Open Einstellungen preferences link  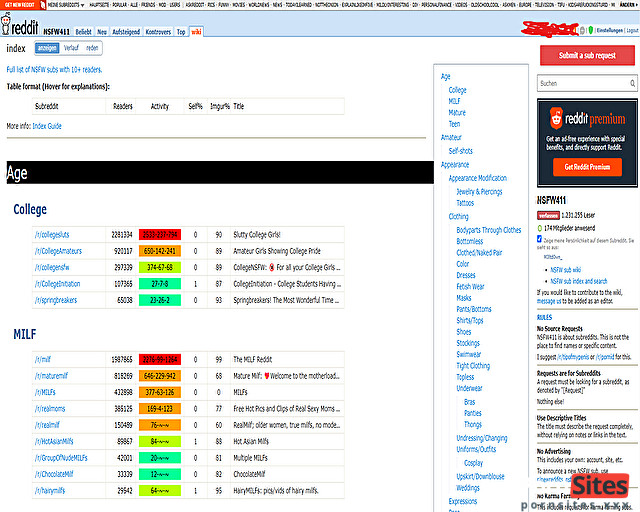tap(609, 30)
